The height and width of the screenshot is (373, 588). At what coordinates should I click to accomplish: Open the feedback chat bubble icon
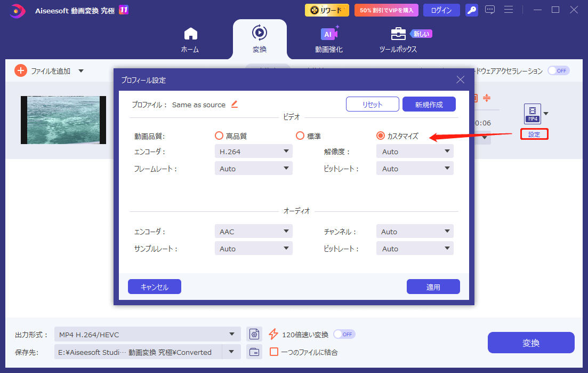coord(490,10)
